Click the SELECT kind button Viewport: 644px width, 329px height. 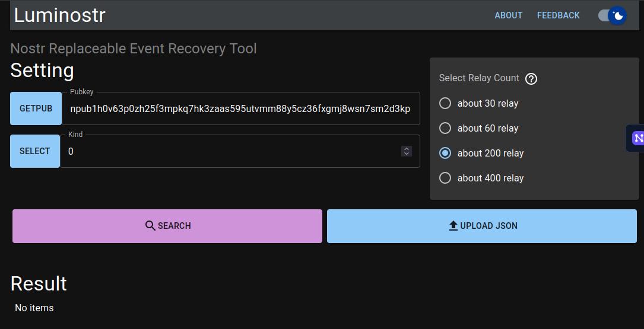[x=35, y=151]
